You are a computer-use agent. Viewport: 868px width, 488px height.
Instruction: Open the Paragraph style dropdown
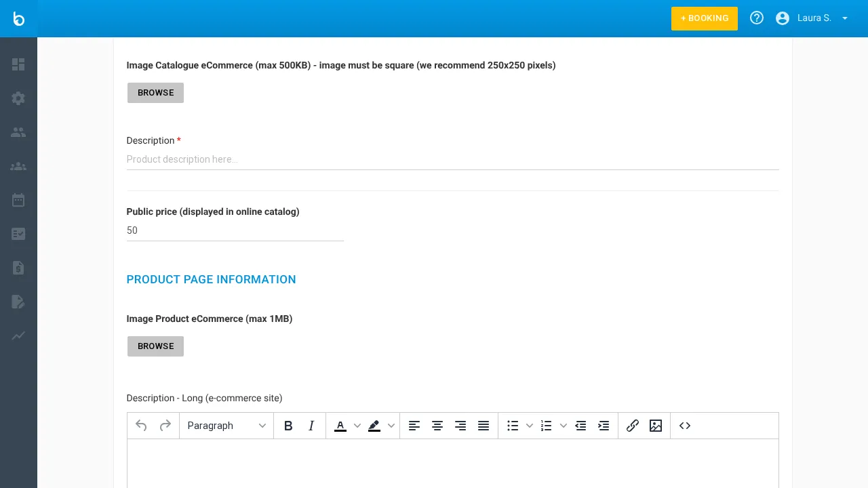[226, 426]
